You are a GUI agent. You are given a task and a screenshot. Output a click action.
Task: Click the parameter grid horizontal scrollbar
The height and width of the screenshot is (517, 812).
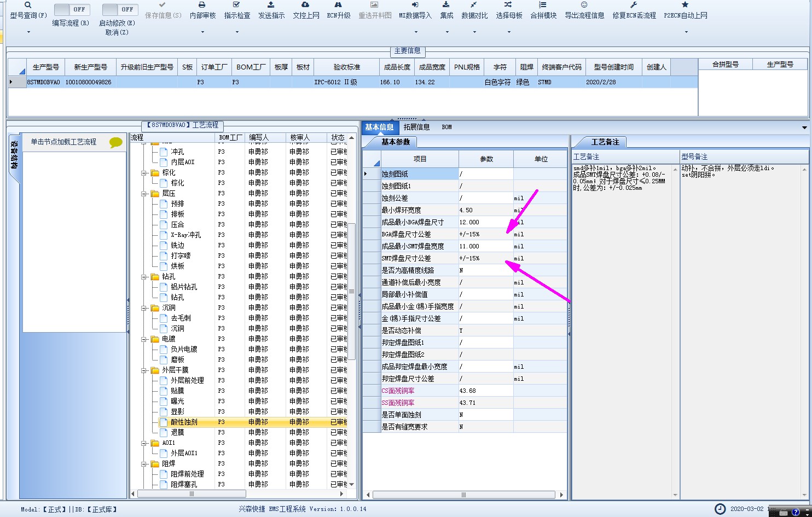(x=464, y=495)
